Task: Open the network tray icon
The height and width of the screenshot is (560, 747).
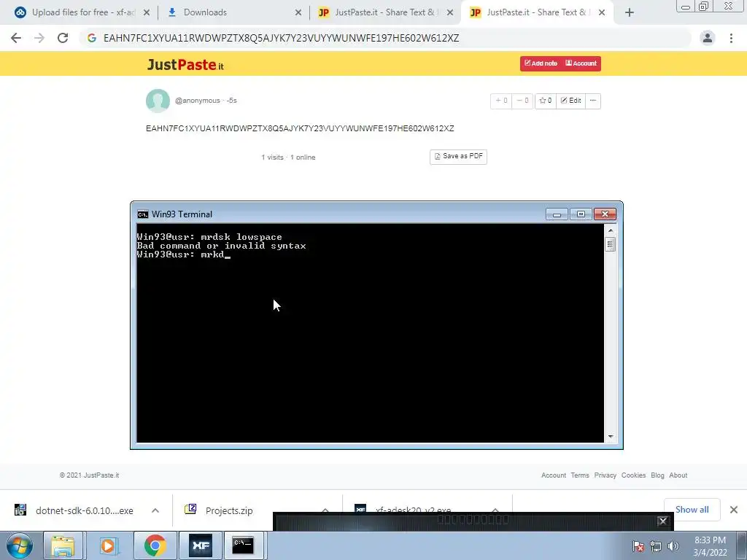Action: tap(656, 546)
